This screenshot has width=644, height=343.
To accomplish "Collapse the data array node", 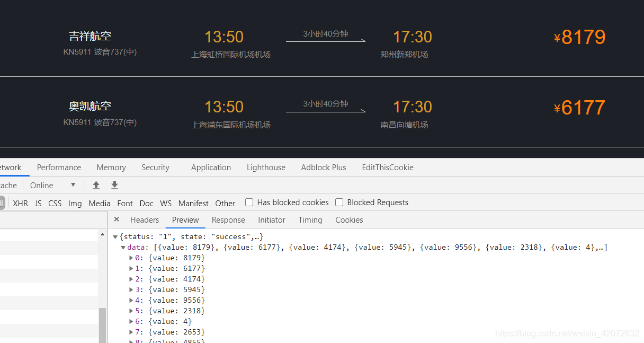I will 123,248.
